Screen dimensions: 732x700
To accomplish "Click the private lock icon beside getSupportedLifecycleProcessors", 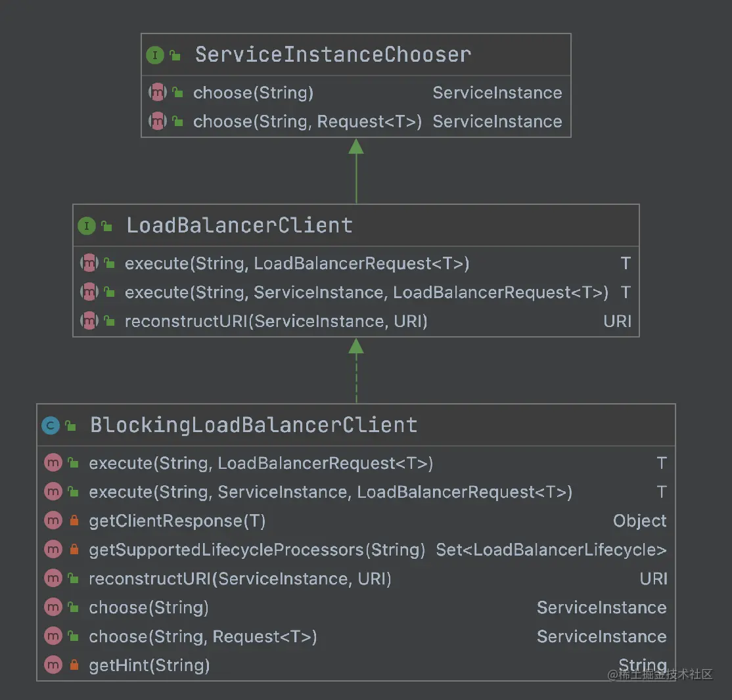I will [x=74, y=550].
